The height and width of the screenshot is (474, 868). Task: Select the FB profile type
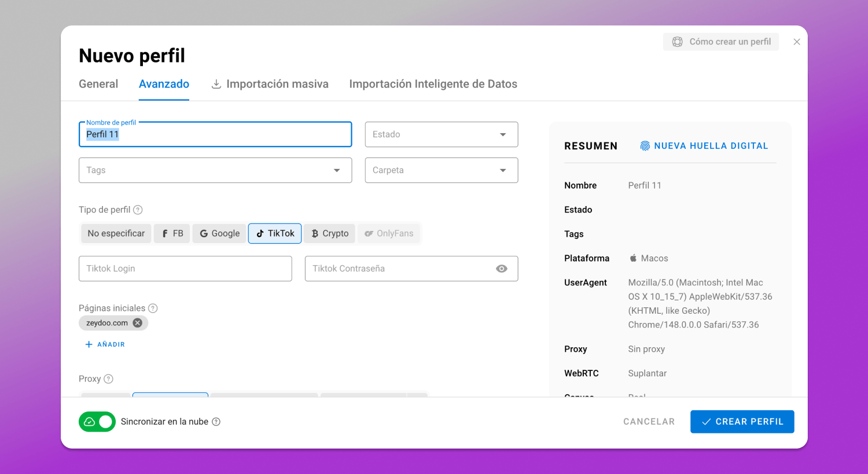[x=172, y=233]
